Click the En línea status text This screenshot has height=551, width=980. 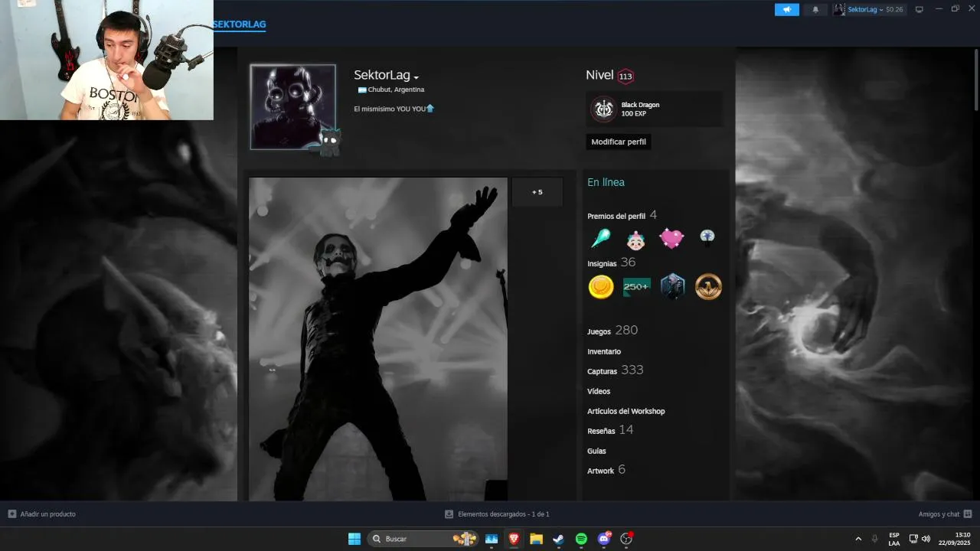coord(606,182)
